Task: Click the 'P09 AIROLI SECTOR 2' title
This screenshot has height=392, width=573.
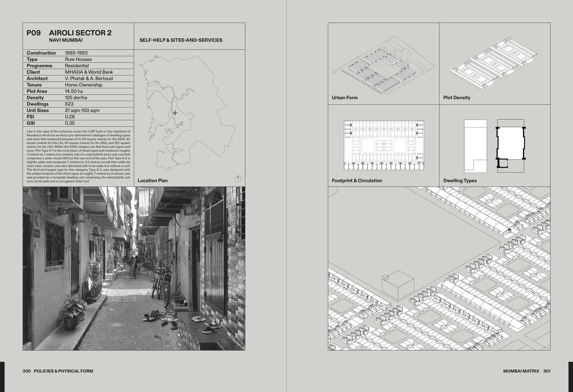Action: (69, 33)
